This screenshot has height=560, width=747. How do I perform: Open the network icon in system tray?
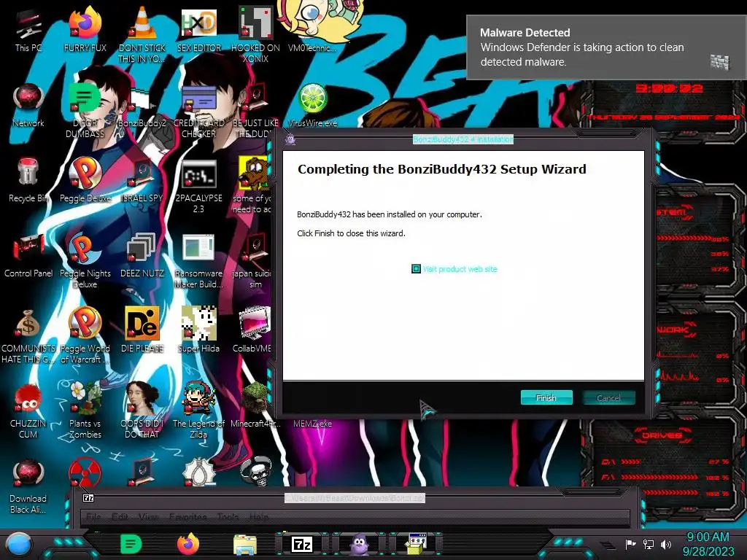[649, 544]
